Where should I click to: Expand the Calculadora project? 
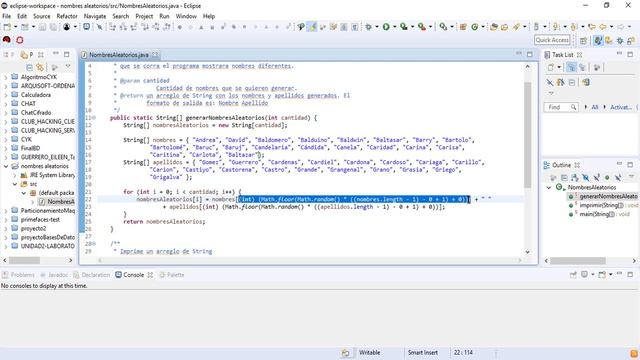click(x=6, y=95)
